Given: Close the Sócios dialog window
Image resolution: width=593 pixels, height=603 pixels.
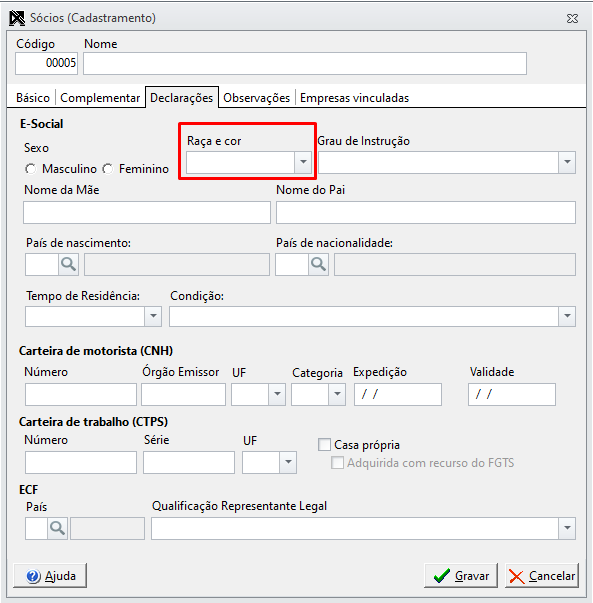Looking at the screenshot, I should (x=572, y=18).
